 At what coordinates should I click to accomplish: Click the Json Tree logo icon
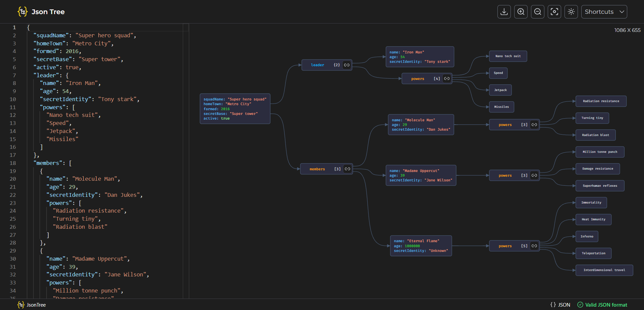pyautogui.click(x=22, y=12)
